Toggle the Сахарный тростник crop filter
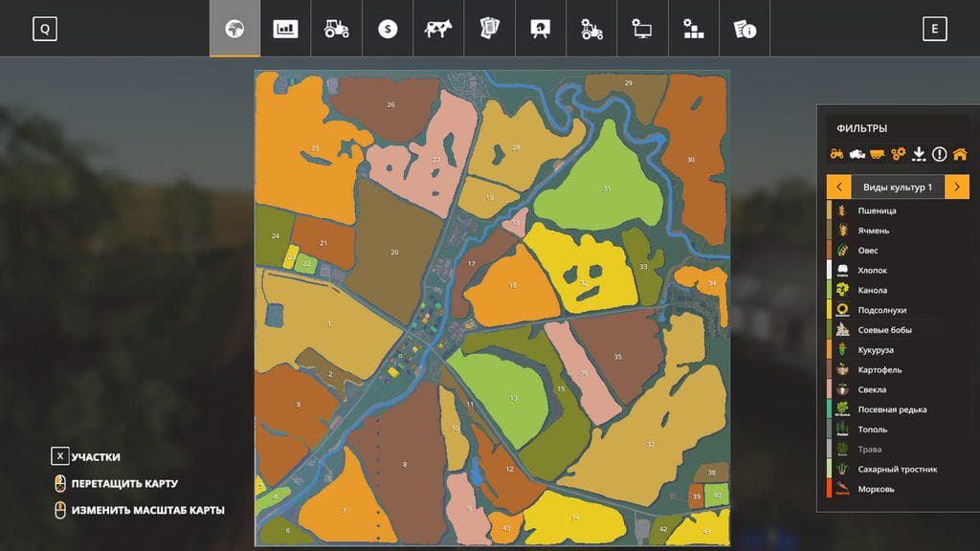980x551 pixels. (x=898, y=469)
